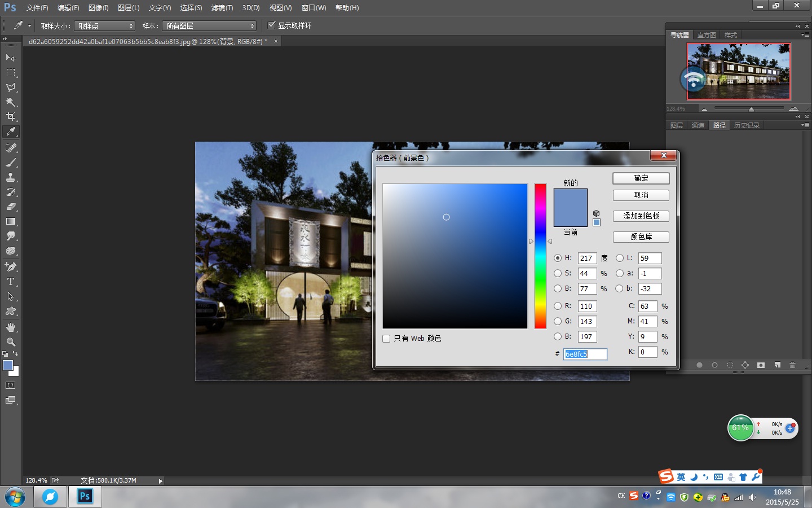Click the vertical hue spectrum bar
This screenshot has height=508, width=812.
(x=540, y=256)
